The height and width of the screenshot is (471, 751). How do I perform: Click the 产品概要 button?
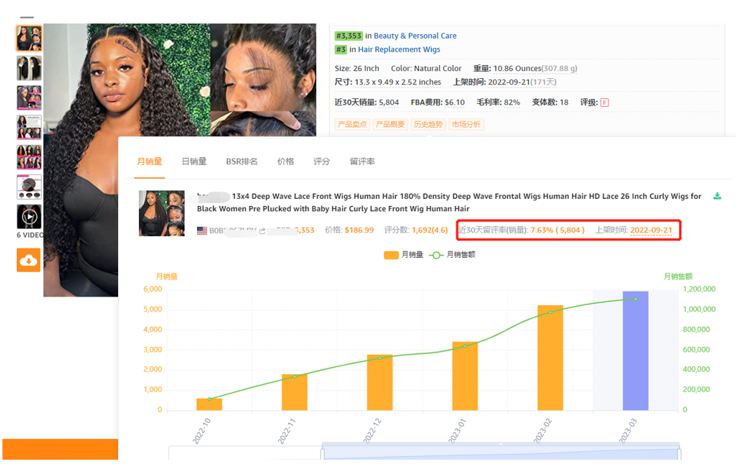(x=390, y=125)
